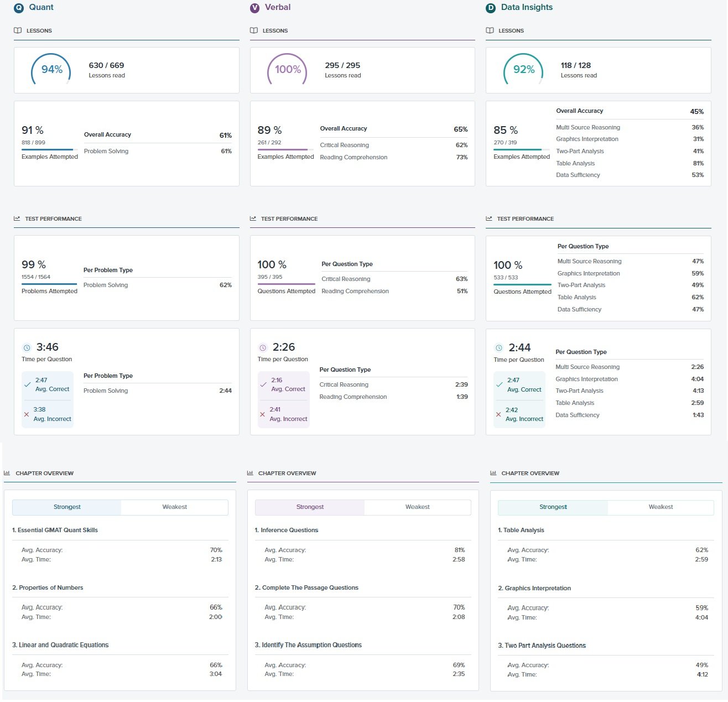Click the chart icon beside Verbal Test Performance

tap(253, 219)
